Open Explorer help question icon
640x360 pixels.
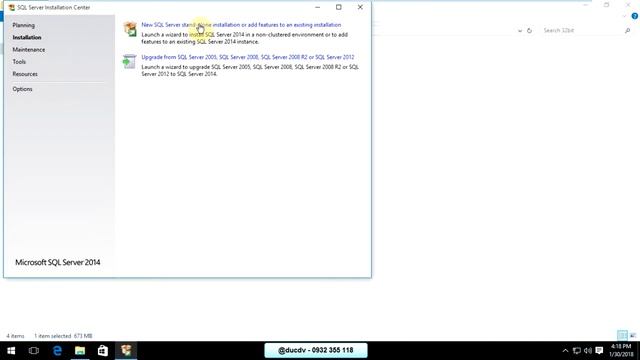[635, 16]
